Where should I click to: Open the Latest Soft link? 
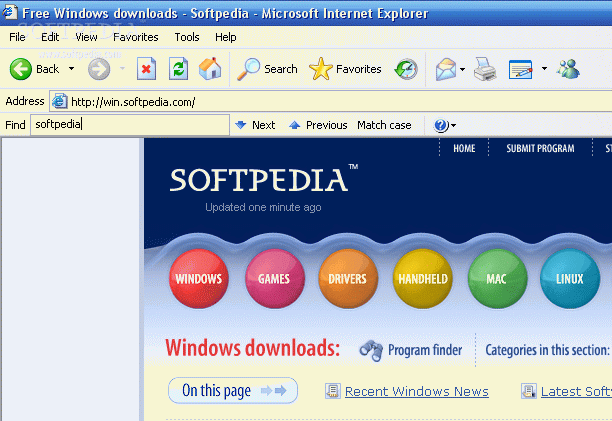[576, 391]
